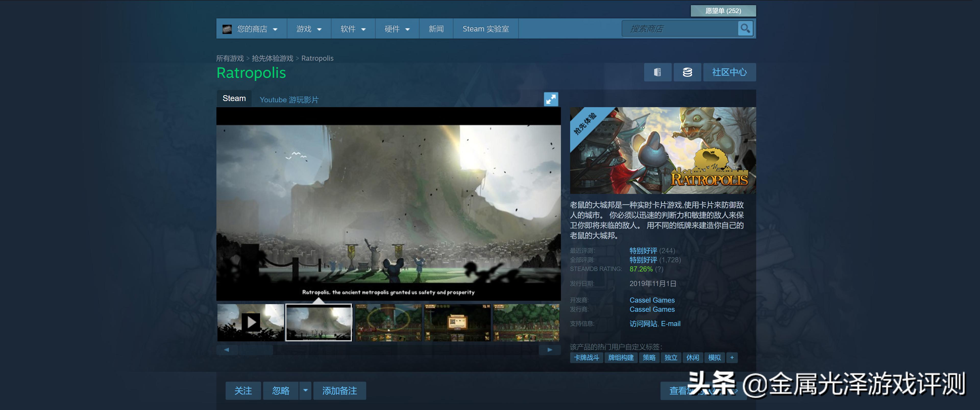Click the plus icon to add a tag
Image resolution: width=980 pixels, height=410 pixels.
pos(732,357)
